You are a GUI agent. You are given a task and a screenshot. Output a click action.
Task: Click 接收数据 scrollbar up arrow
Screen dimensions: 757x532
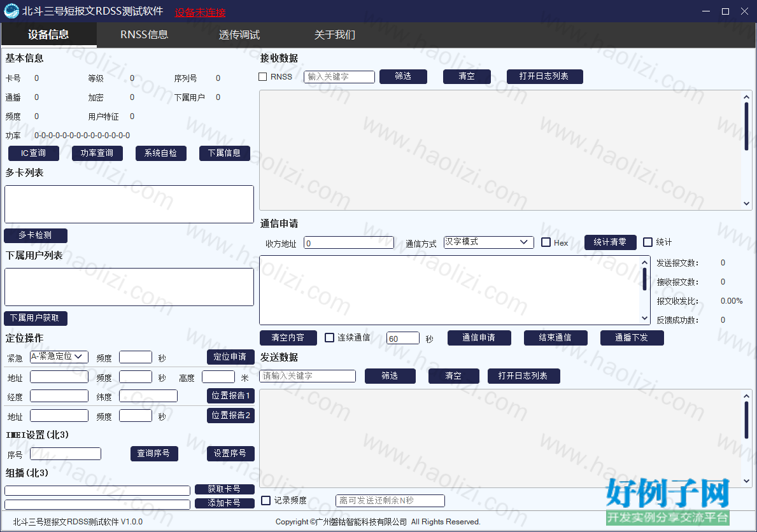[746, 97]
